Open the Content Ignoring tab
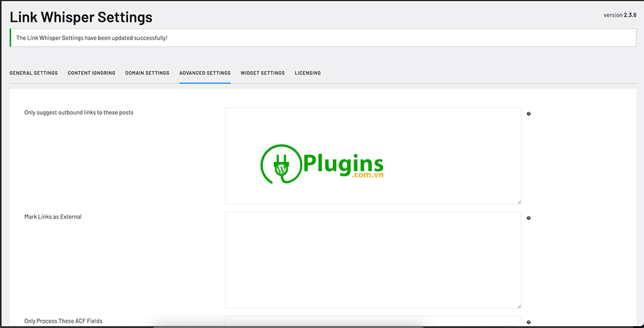The height and width of the screenshot is (328, 644). tap(91, 73)
